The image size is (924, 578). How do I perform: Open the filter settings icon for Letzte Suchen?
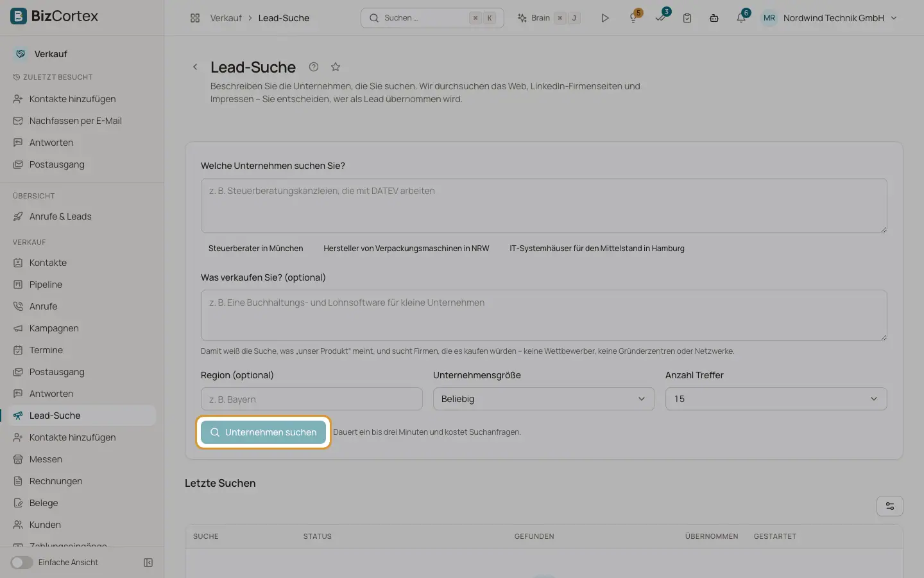(890, 506)
